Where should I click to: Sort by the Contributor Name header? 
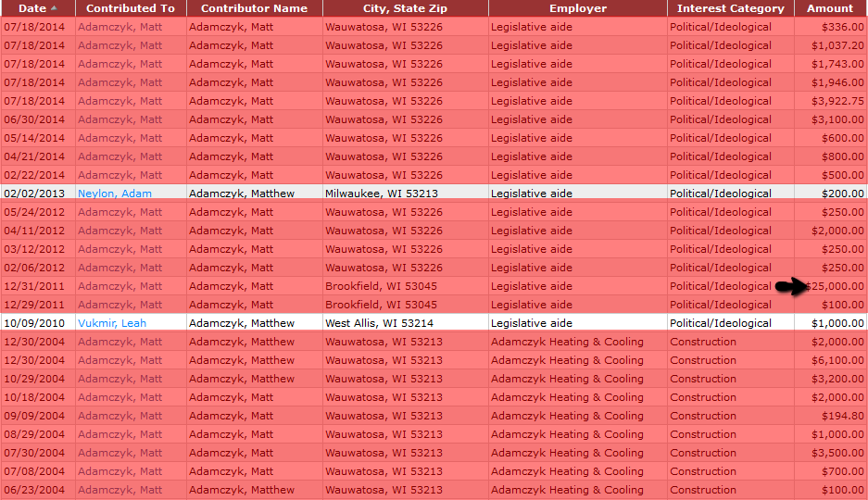[x=254, y=8]
